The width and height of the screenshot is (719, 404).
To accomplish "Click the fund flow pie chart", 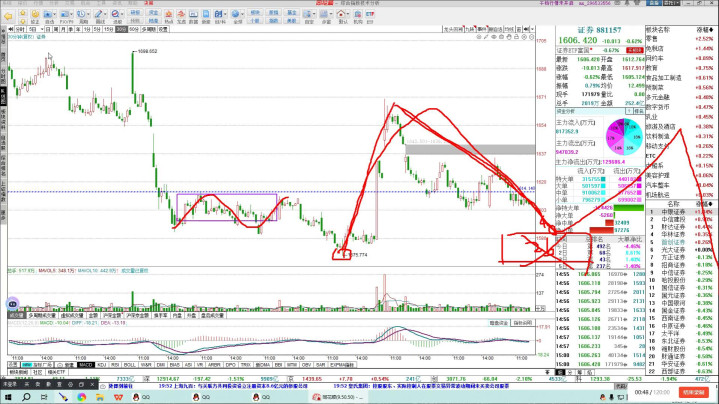I will click(x=624, y=136).
